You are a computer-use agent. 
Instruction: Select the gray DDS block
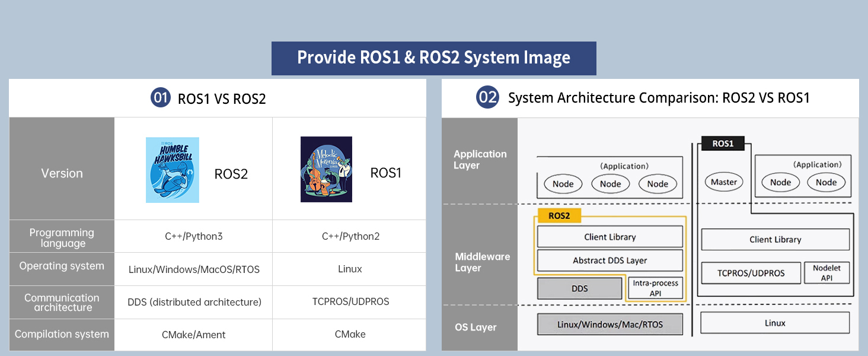pyautogui.click(x=580, y=288)
